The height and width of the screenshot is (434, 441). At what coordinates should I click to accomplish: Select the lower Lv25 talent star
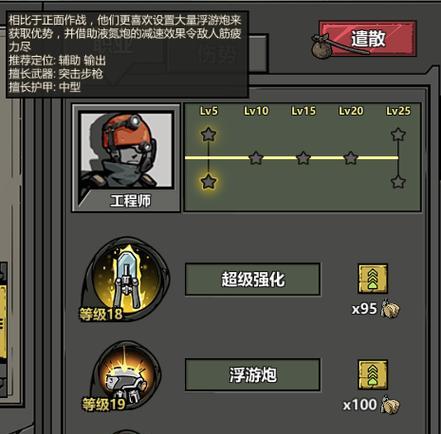[x=398, y=182]
